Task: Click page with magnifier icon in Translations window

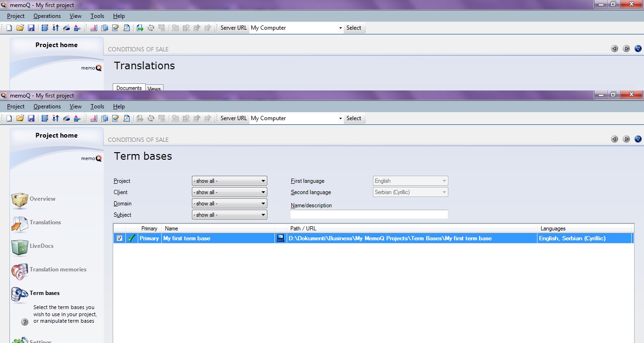Action: click(x=126, y=28)
